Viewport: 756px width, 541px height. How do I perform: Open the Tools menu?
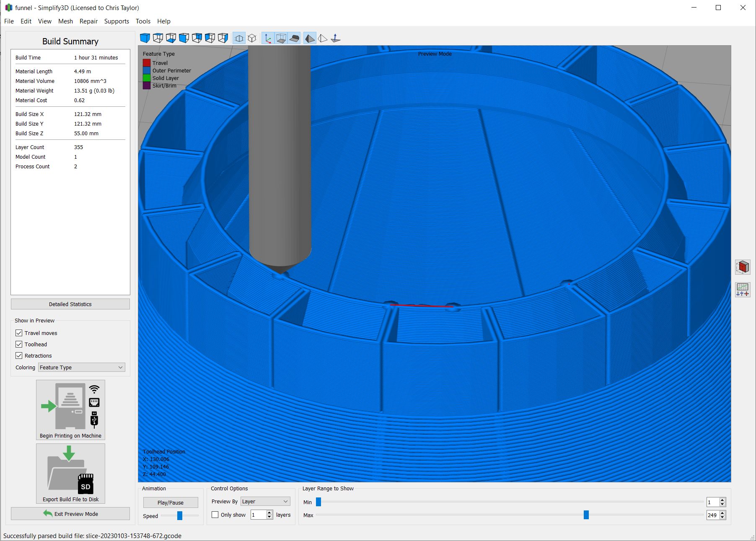click(143, 21)
